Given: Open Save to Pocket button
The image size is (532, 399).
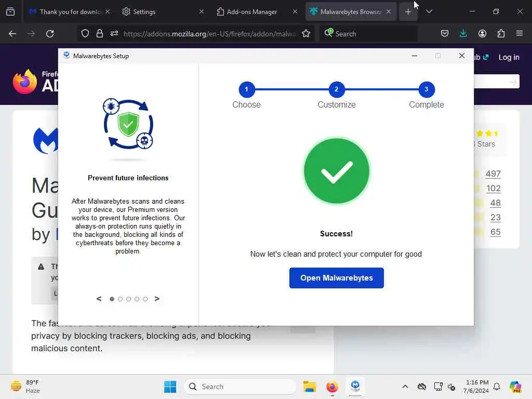Looking at the screenshot, I should pyautogui.click(x=445, y=34).
